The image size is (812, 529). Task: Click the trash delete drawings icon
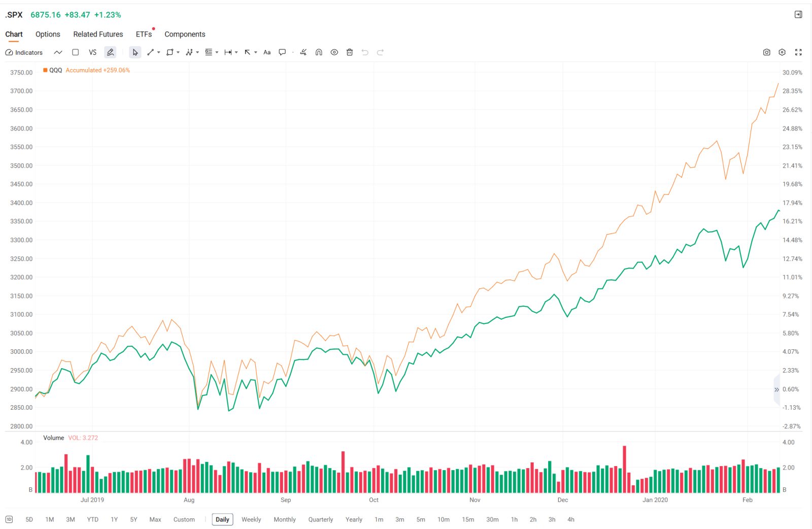coord(350,52)
